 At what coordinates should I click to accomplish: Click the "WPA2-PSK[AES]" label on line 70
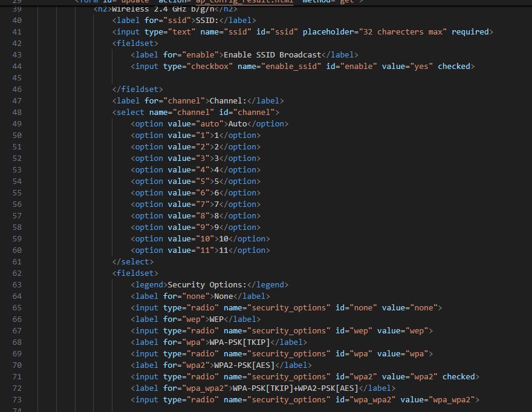pyautogui.click(x=244, y=365)
